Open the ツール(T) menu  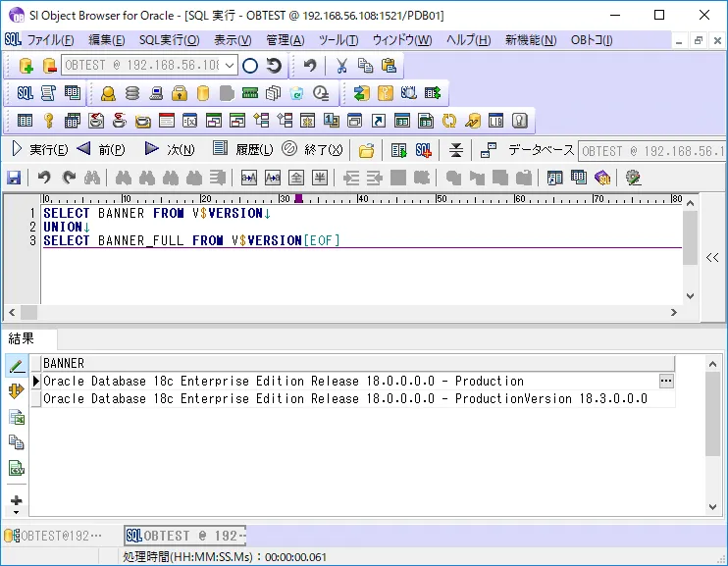338,40
